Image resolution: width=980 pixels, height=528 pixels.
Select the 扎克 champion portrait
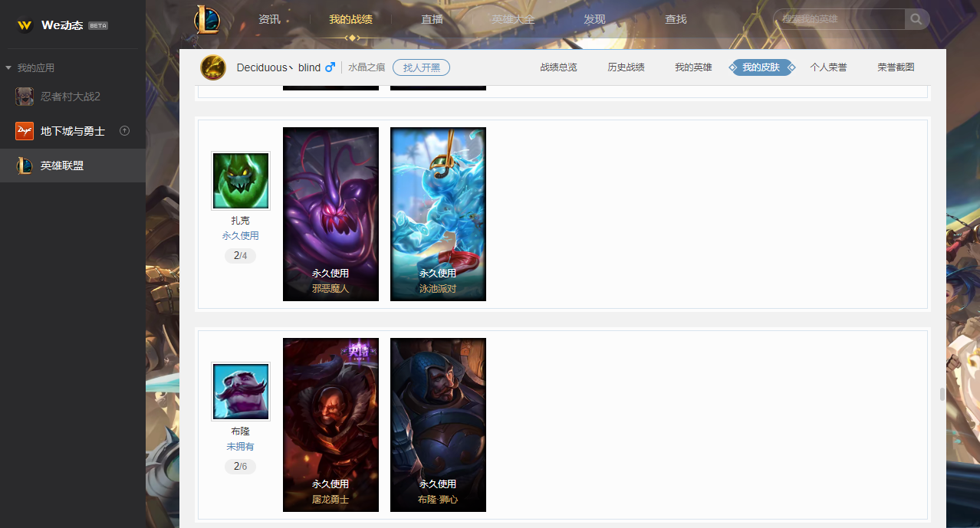pos(241,181)
